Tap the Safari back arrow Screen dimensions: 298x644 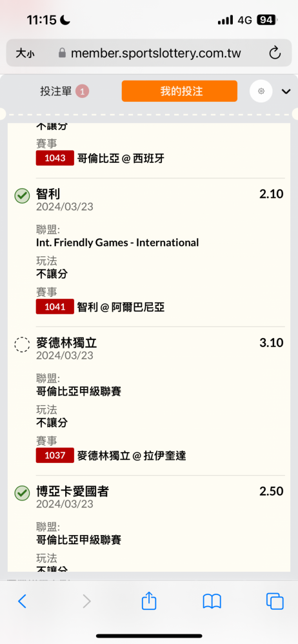click(22, 601)
